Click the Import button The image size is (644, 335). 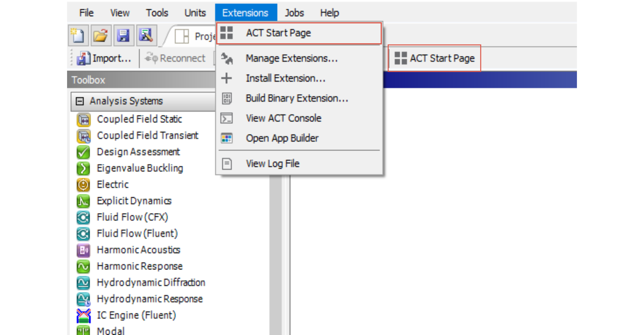point(104,58)
